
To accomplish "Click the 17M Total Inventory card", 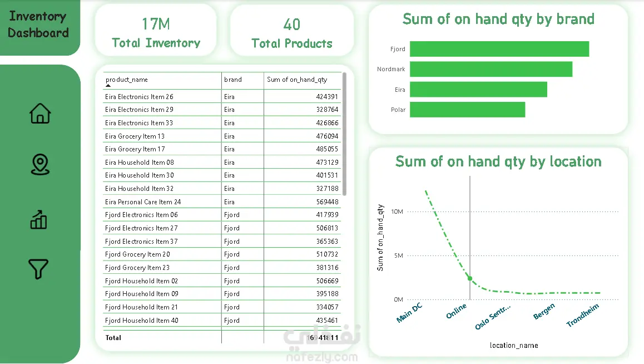I will (156, 30).
